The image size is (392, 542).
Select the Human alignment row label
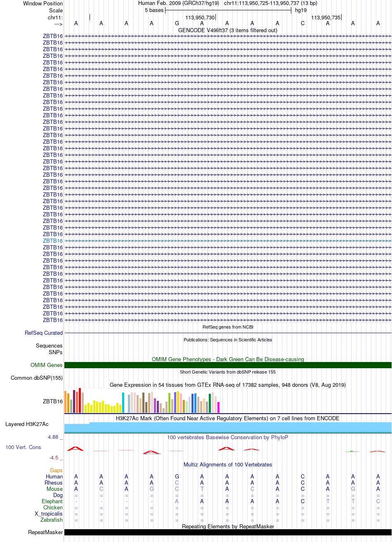click(x=54, y=476)
